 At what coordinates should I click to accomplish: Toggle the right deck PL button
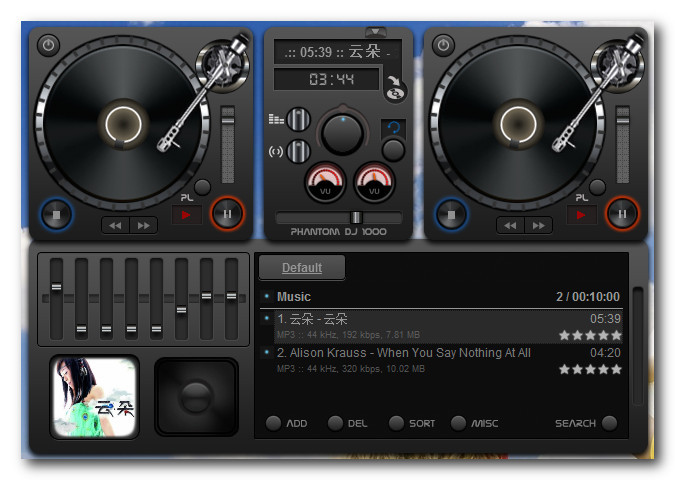tap(597, 187)
